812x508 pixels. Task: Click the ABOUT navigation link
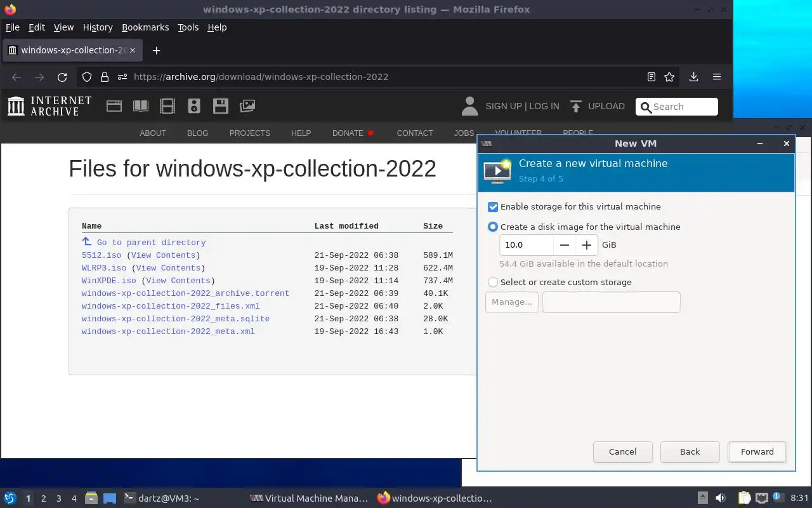(x=153, y=133)
